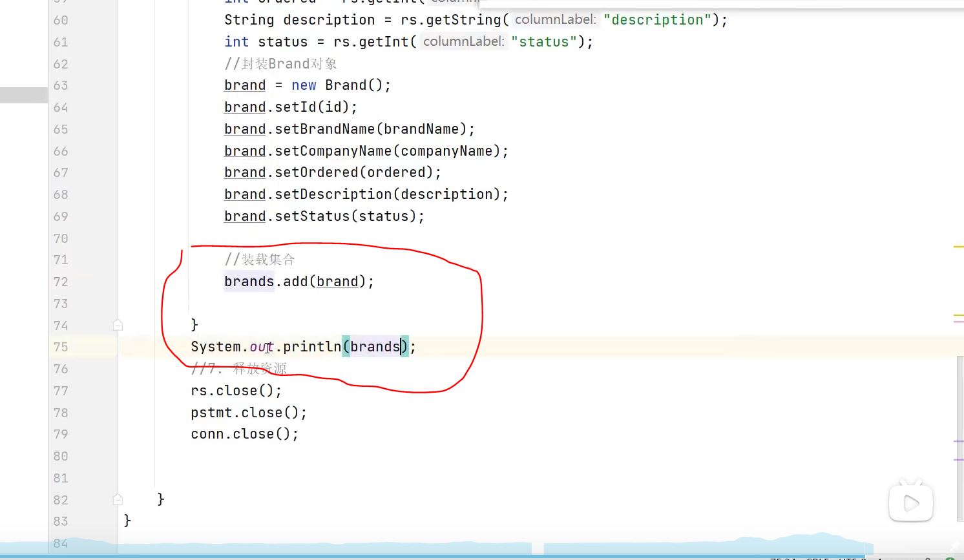Screen dimensions: 964x560
Task: Collapse the fold marker at line 82
Action: (x=118, y=499)
